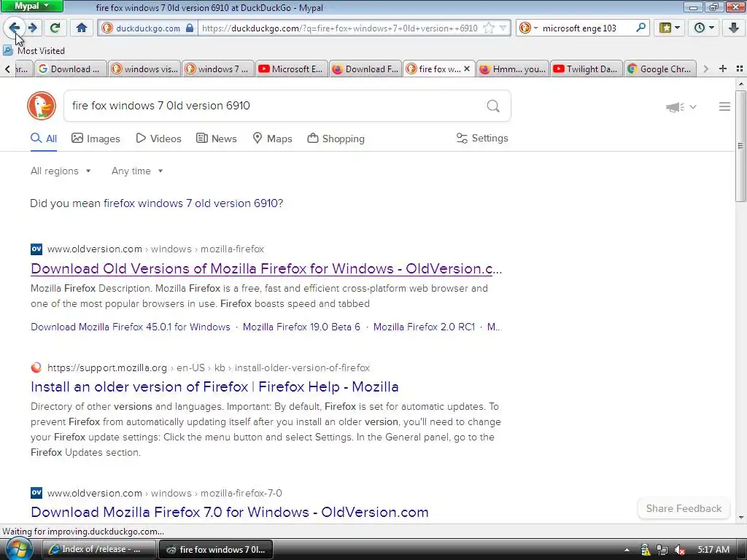Close the active fire fox tab
The height and width of the screenshot is (560, 747).
coord(467,69)
